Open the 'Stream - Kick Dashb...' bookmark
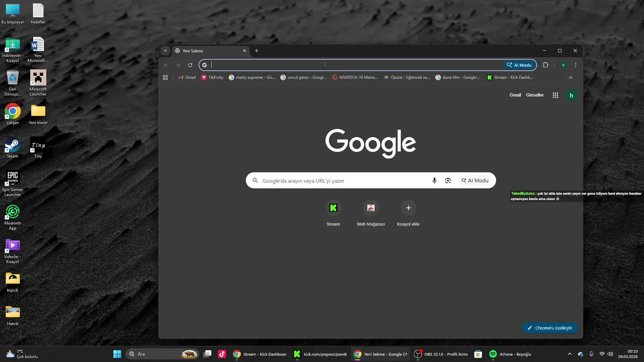644x362 pixels. (x=510, y=77)
